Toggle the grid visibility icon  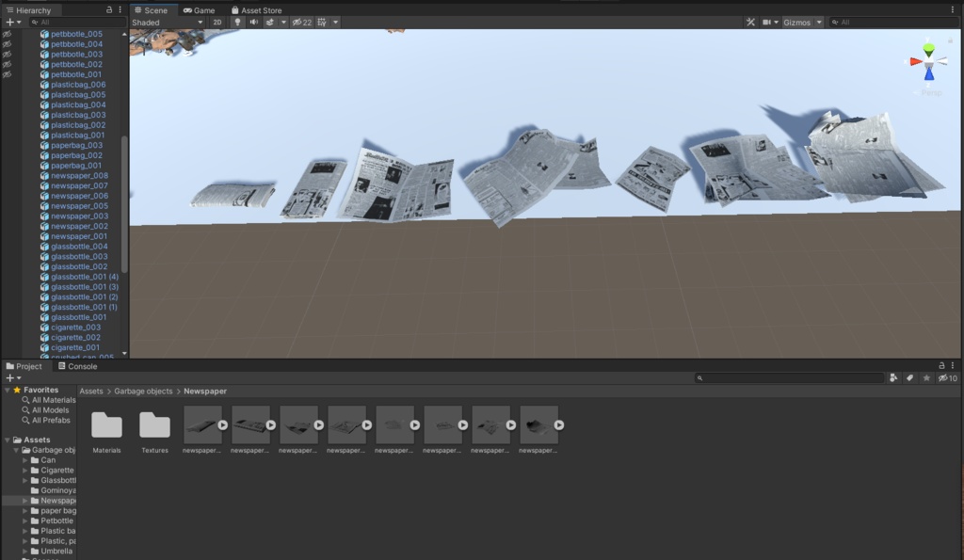323,23
